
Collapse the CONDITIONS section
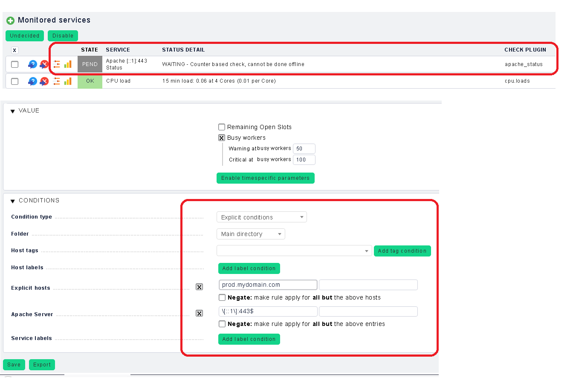tap(13, 201)
